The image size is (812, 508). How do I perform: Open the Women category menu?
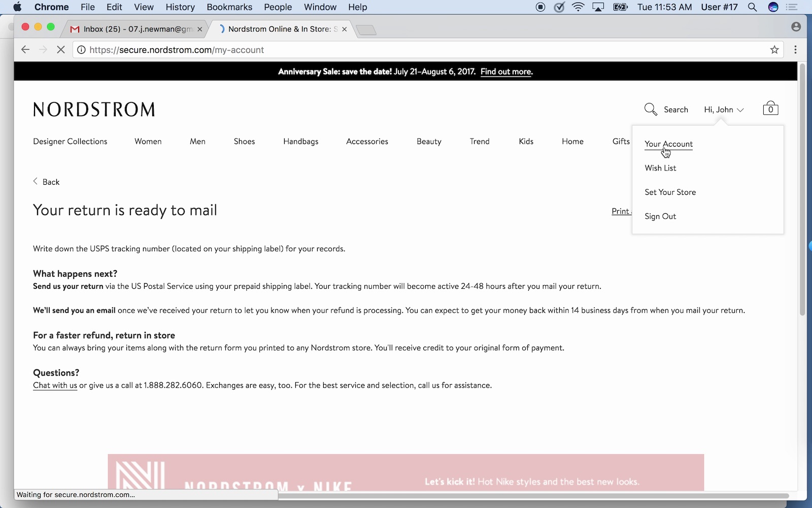pyautogui.click(x=148, y=142)
